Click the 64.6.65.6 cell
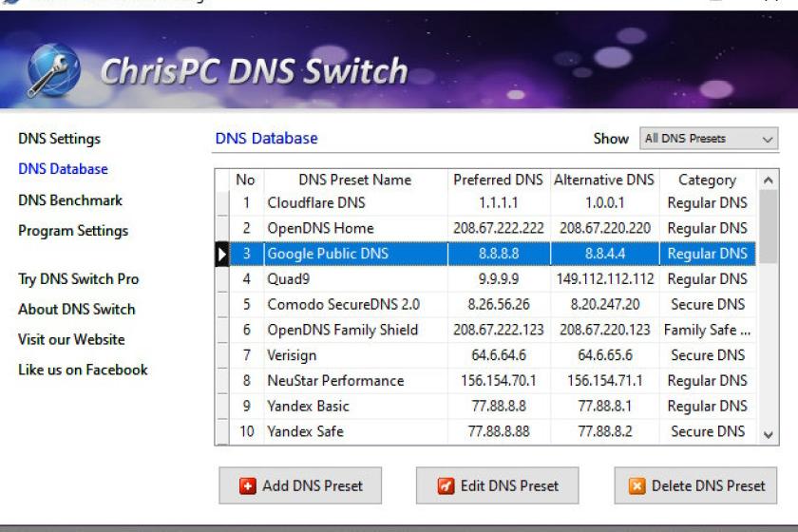This screenshot has height=532, width=798. [604, 355]
